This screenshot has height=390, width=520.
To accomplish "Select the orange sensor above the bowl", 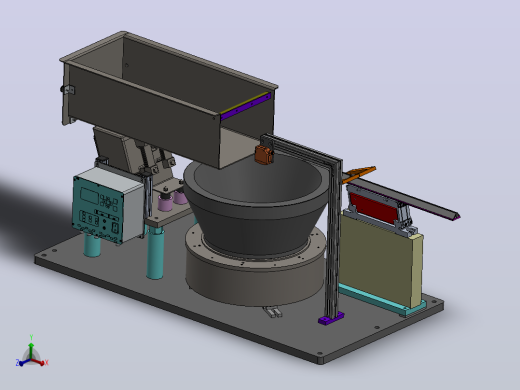I will [x=264, y=155].
